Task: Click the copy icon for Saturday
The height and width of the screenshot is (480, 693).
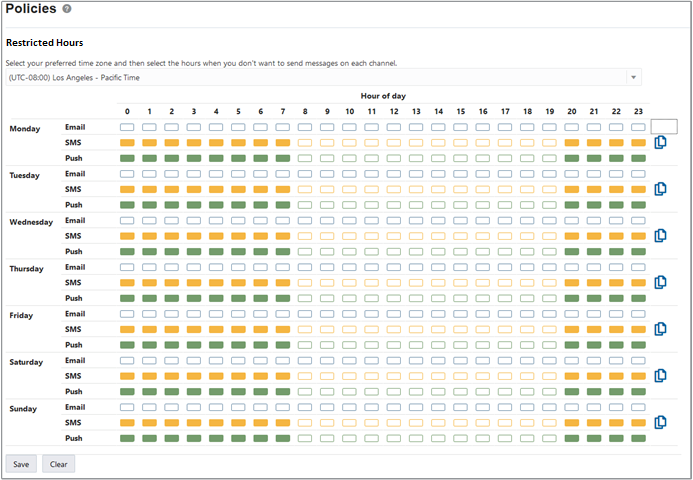Action: pos(660,376)
